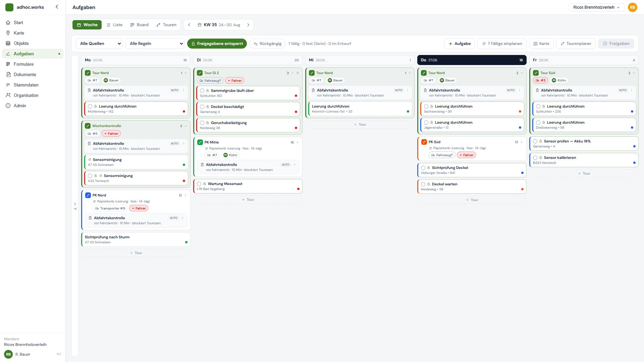Click the Rückgängig undo button
The height and width of the screenshot is (362, 644).
(x=268, y=44)
